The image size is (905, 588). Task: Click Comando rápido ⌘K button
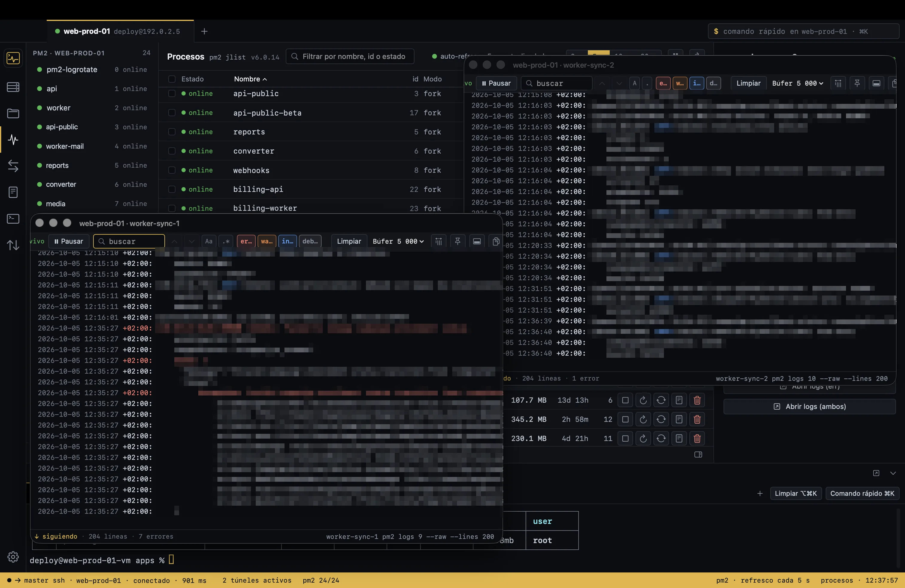(x=862, y=493)
